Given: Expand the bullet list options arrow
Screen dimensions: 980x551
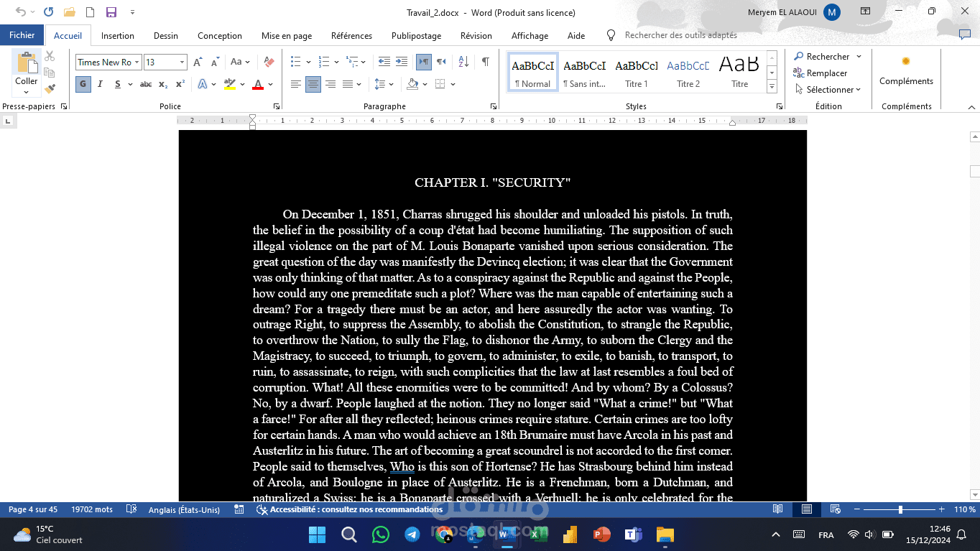Looking at the screenshot, I should coord(308,62).
